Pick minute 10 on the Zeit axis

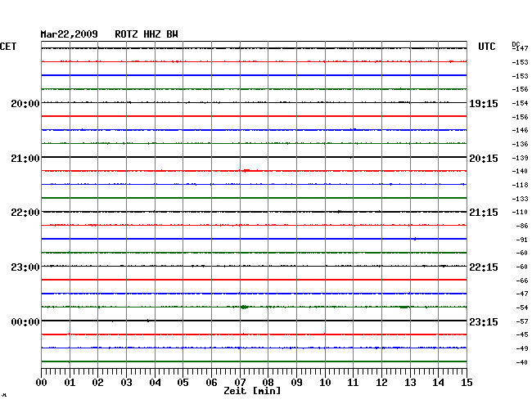pos(325,383)
